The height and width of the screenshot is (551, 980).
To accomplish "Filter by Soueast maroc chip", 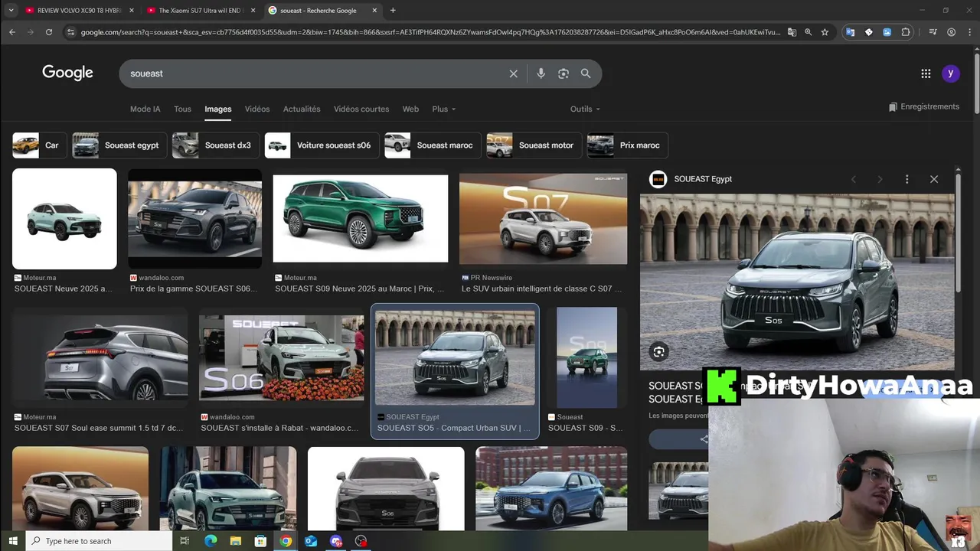I will (433, 145).
